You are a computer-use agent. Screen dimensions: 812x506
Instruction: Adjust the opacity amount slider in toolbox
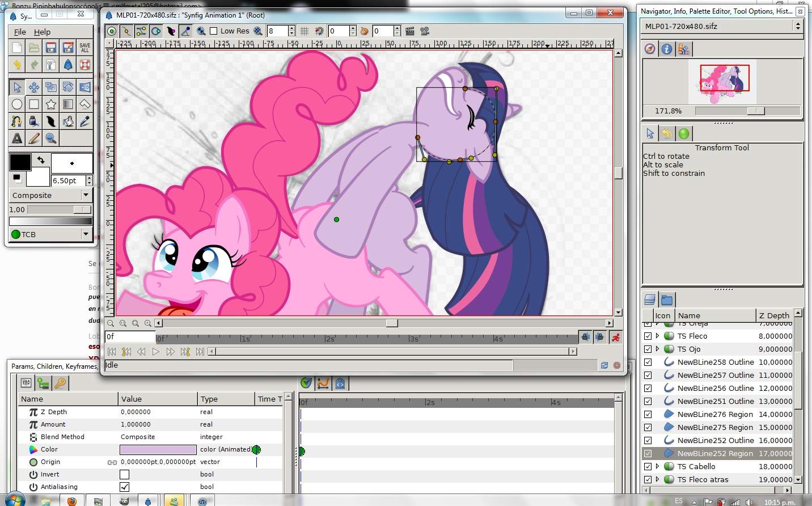click(59, 209)
